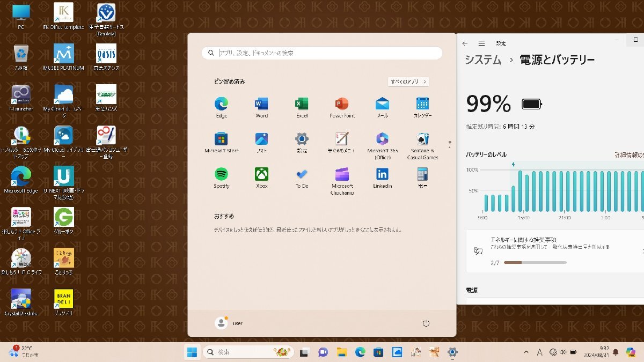Open the energy recommendations card in Settings
Screen dimensions: 644x362
coord(555,251)
